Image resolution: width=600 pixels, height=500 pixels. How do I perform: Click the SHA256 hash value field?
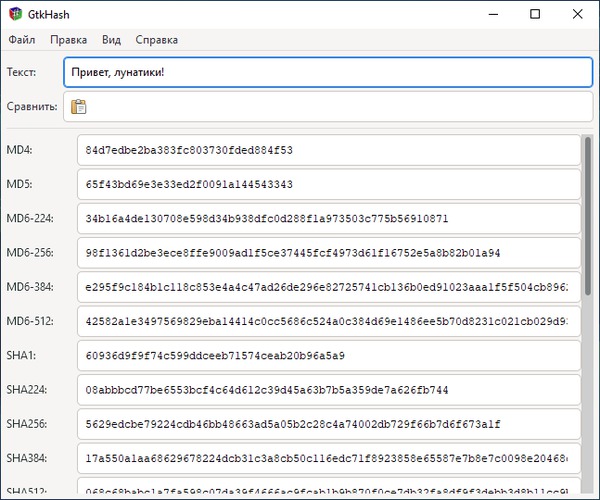coord(329,424)
